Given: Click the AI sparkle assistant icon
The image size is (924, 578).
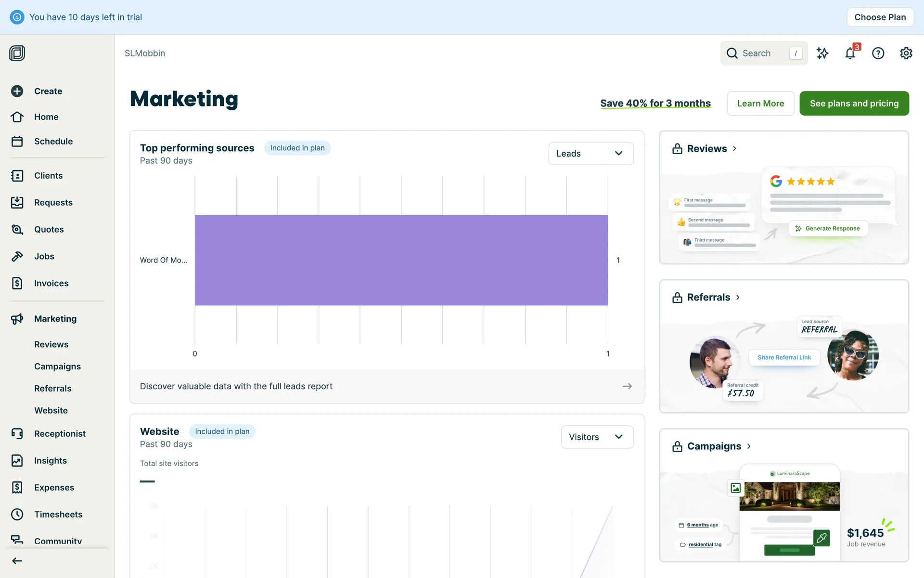Looking at the screenshot, I should (822, 53).
